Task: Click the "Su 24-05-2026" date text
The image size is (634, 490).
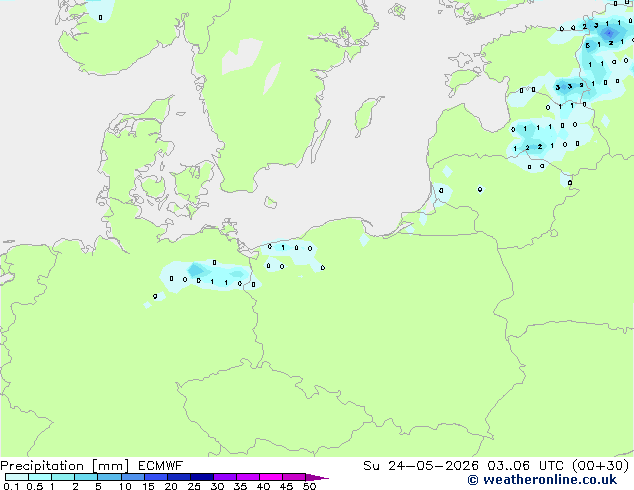Action: [x=421, y=466]
